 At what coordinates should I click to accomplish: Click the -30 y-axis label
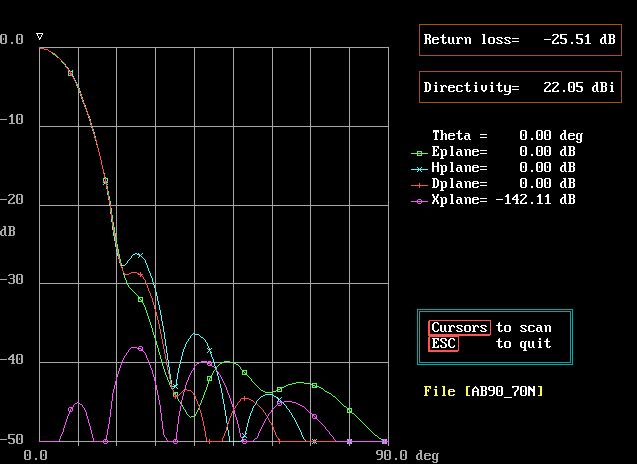(x=12, y=280)
